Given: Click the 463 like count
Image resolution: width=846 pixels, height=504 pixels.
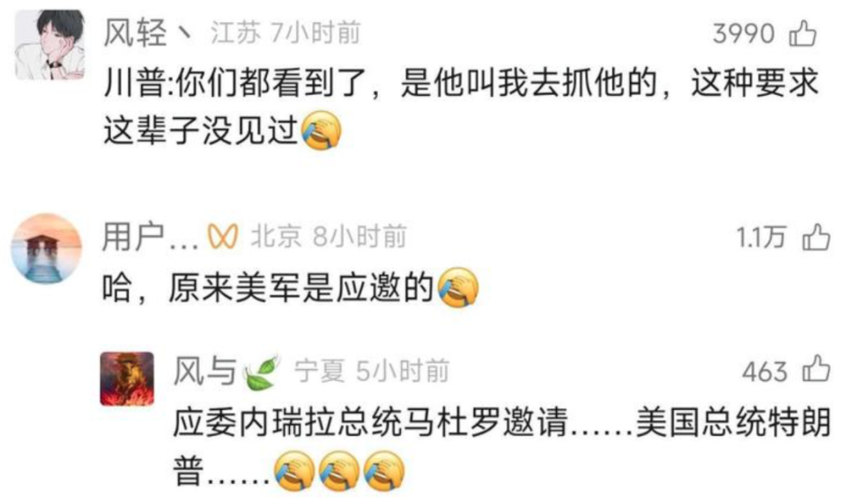Looking at the screenshot, I should [765, 372].
